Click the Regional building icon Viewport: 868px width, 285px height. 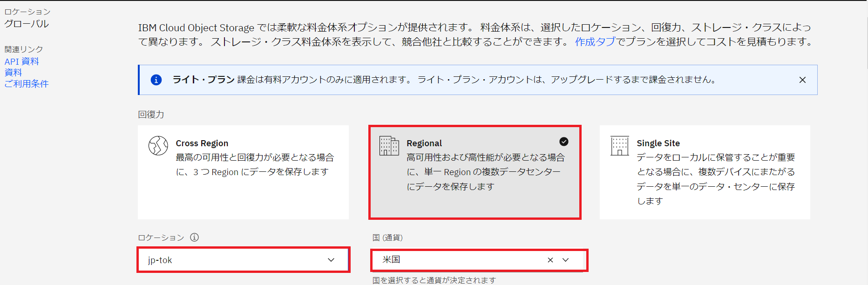(389, 146)
